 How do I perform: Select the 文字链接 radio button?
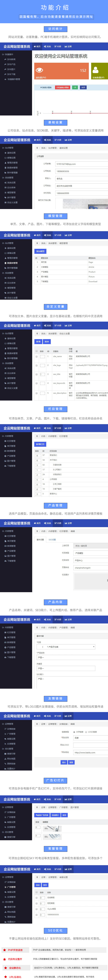click(x=74, y=732)
